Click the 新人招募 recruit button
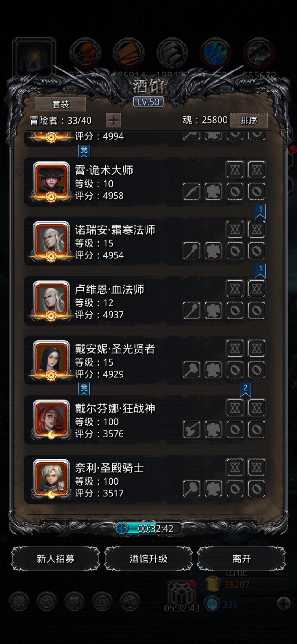Screen dimensions: 297x644 (x=56, y=558)
